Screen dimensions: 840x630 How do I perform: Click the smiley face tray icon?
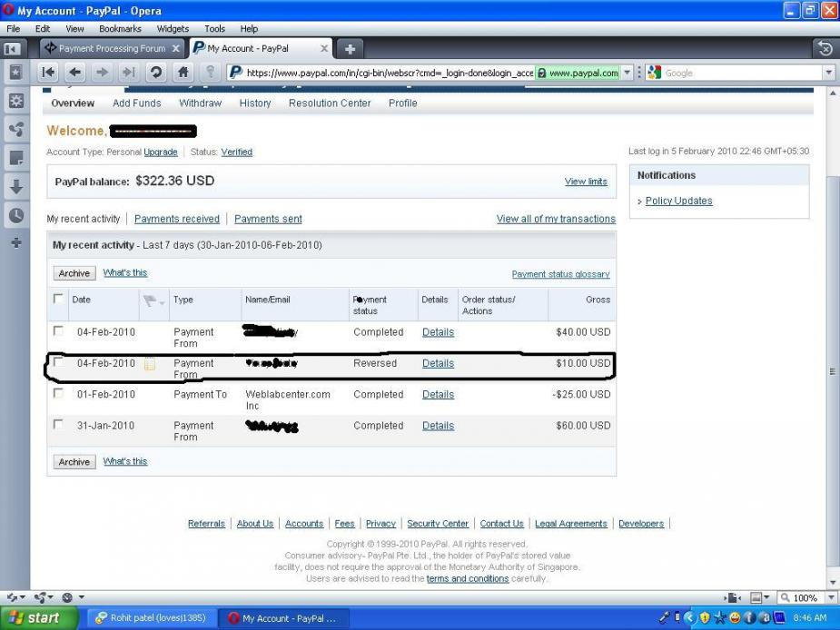pyautogui.click(x=735, y=617)
